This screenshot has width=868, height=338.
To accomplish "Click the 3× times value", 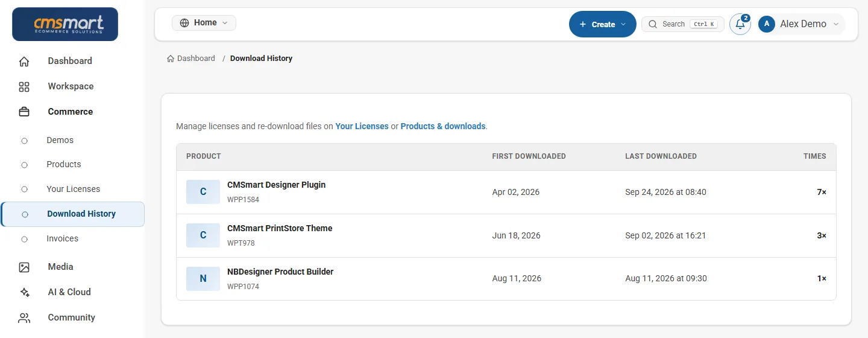I will point(822,235).
